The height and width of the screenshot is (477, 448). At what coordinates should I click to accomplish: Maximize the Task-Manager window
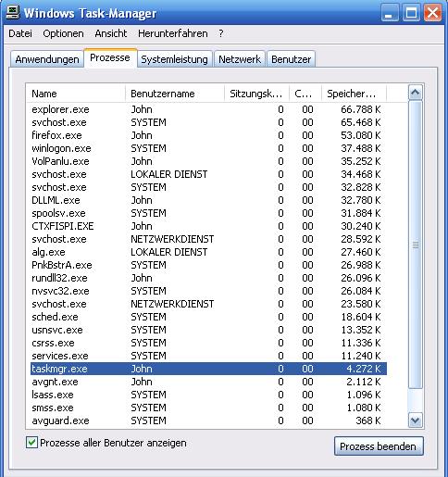pyautogui.click(x=411, y=13)
